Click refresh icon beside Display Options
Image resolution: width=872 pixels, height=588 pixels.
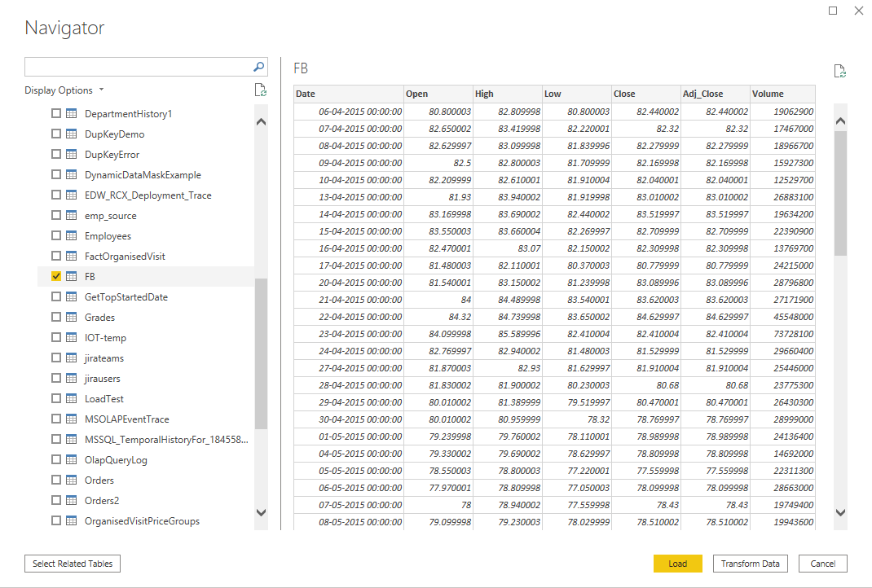260,90
